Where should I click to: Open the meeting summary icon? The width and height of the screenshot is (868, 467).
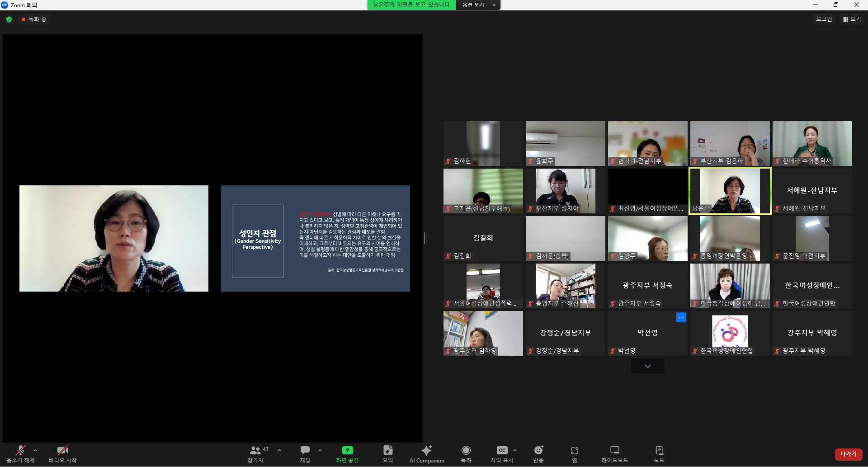pos(388,450)
